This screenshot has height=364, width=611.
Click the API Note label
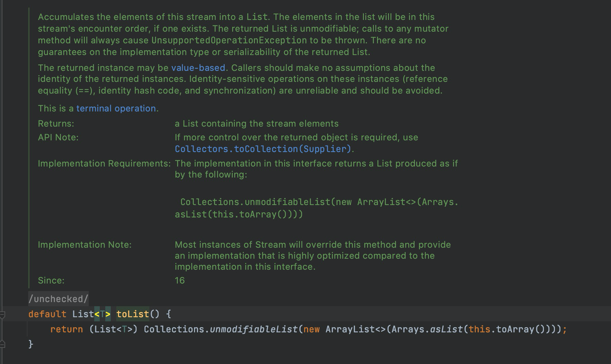[x=58, y=137]
